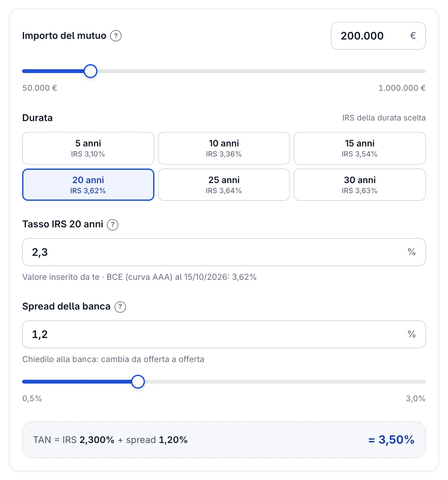This screenshot has height=480, width=448.
Task: Choose the 10 anni duration option
Action: pos(224,148)
